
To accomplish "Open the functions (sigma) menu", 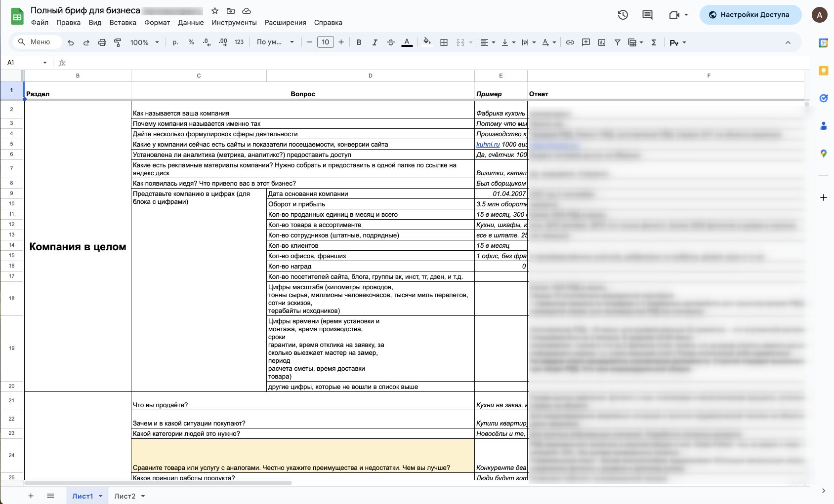I will pos(654,42).
